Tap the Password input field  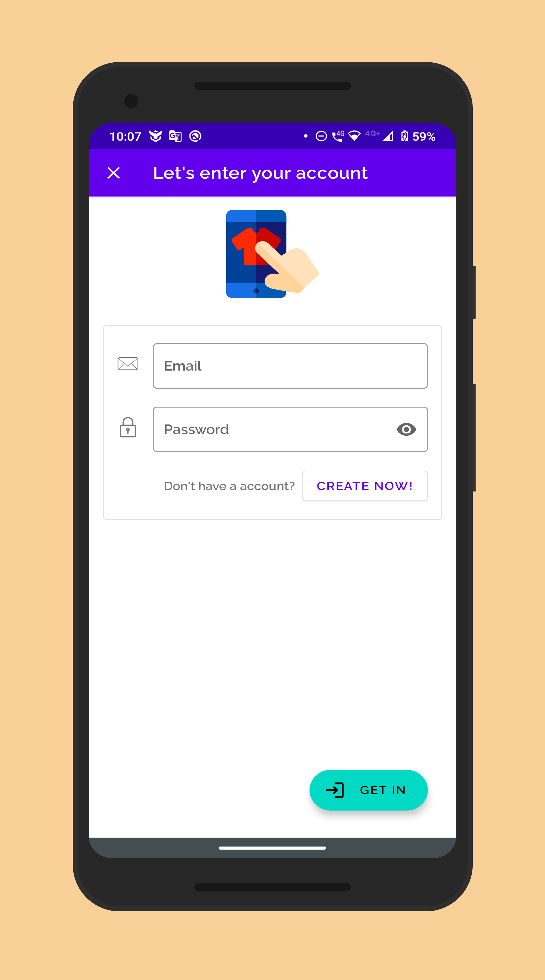[290, 429]
